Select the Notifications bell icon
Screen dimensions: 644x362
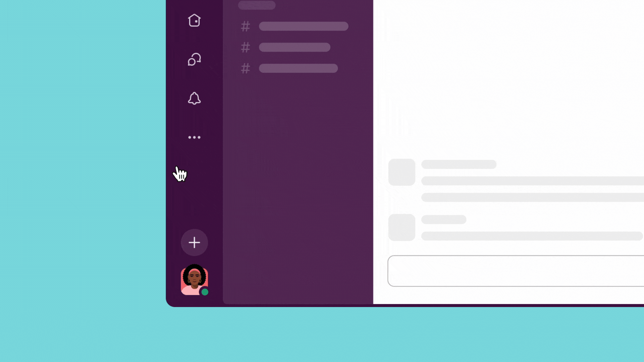[x=194, y=98]
